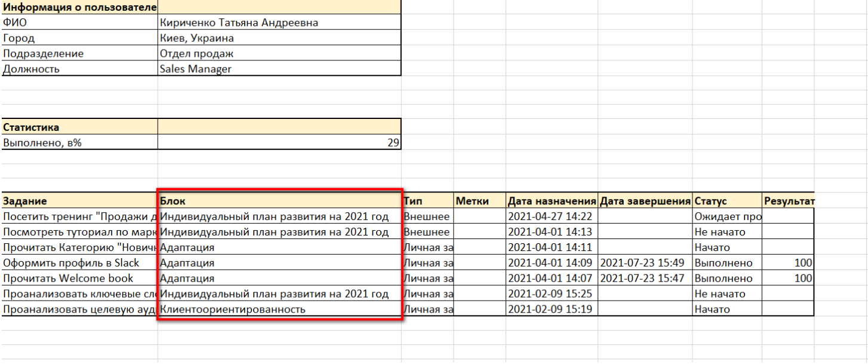Image resolution: width=868 pixels, height=364 pixels.
Task: Click 'Адаптация' in the 'Прочитать Категорию' row
Action: pos(279,247)
